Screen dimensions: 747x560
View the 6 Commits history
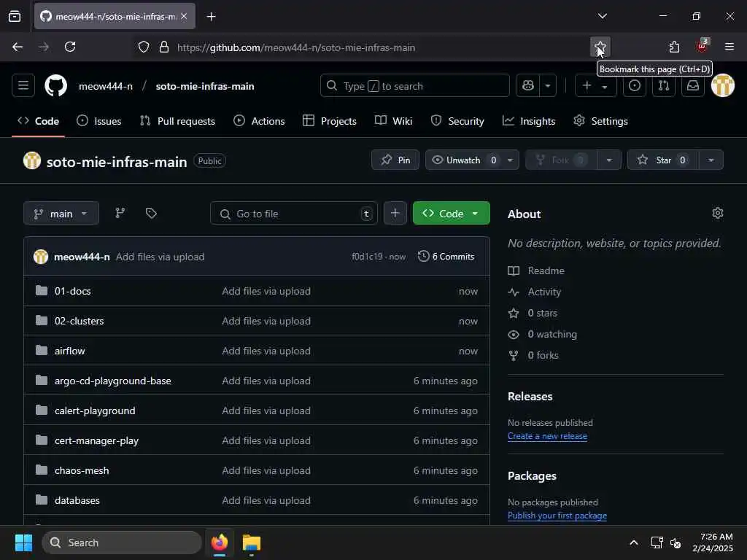click(446, 256)
